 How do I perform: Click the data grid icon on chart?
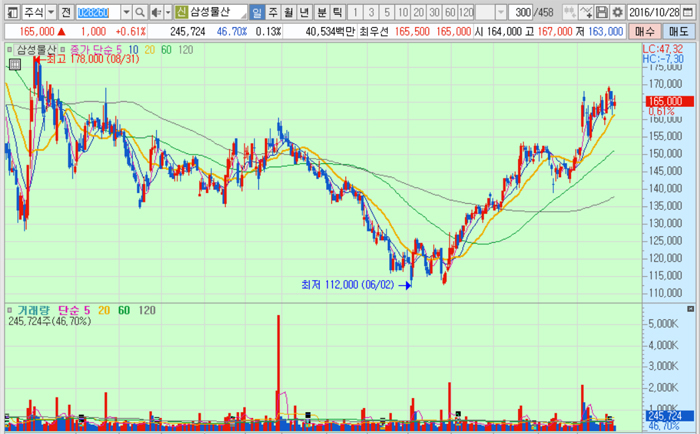click(x=15, y=64)
